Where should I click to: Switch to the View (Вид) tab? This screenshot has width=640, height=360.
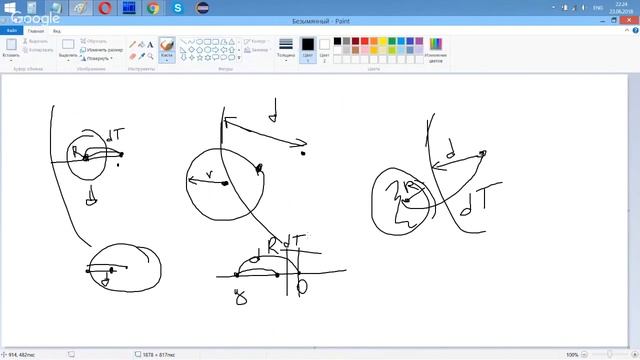click(x=56, y=31)
